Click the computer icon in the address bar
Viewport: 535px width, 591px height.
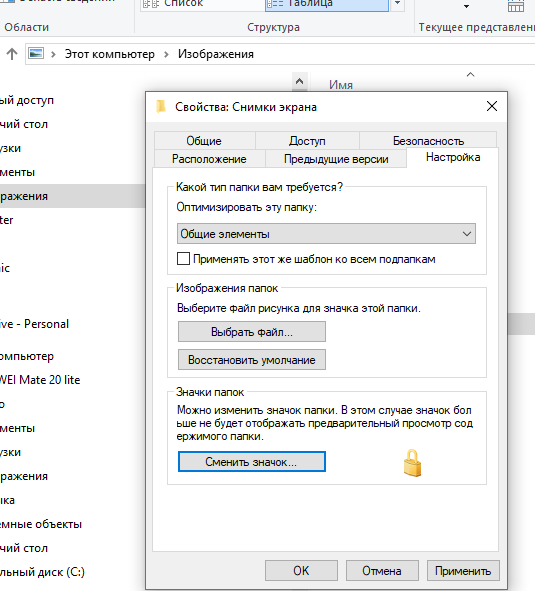[36, 54]
